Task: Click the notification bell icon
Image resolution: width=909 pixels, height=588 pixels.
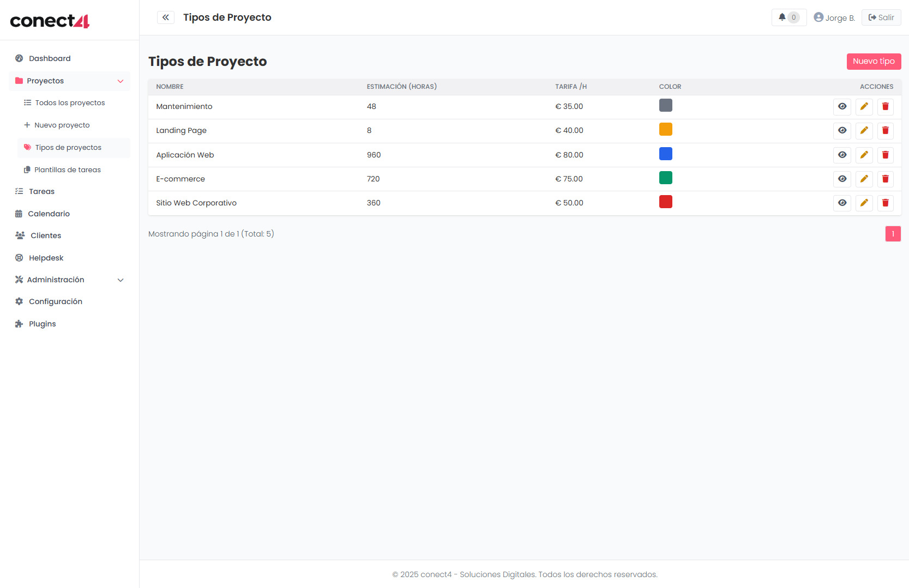Action: coord(782,17)
